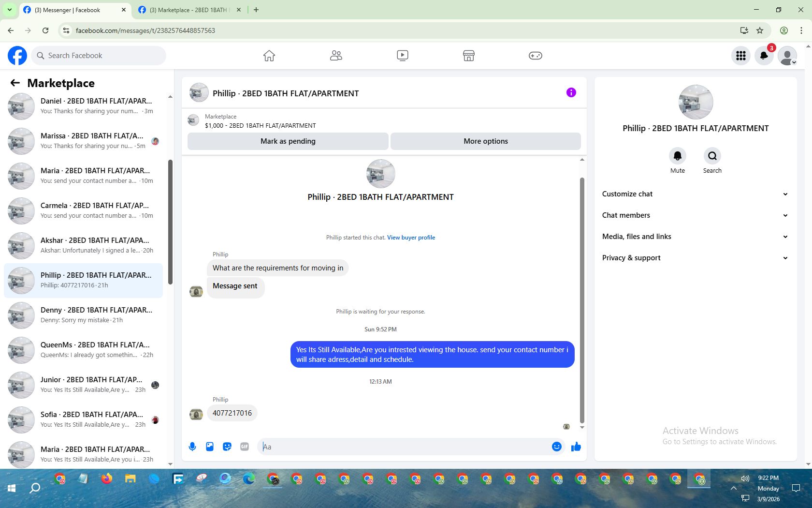Click More options button
The width and height of the screenshot is (812, 508).
pos(486,141)
